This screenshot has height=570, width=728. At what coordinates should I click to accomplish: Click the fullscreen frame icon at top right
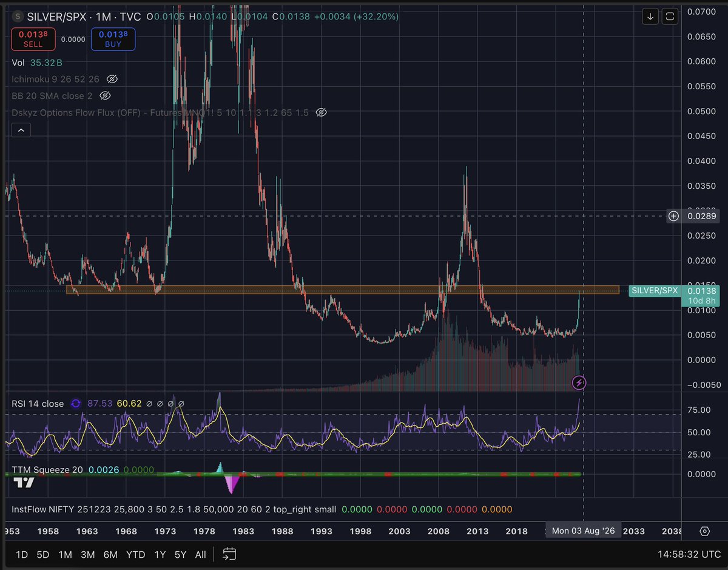click(x=670, y=16)
